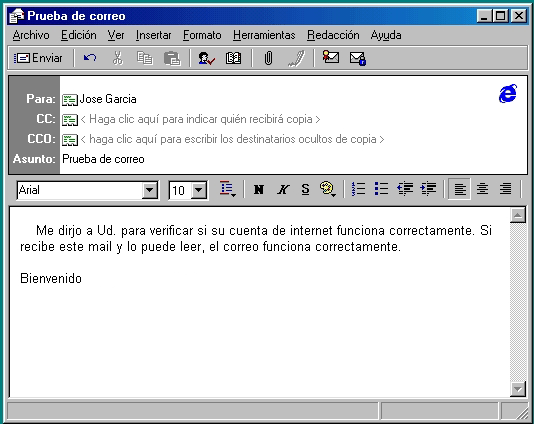Image resolution: width=534 pixels, height=424 pixels.
Task: Click the increase indent icon
Action: (x=428, y=189)
